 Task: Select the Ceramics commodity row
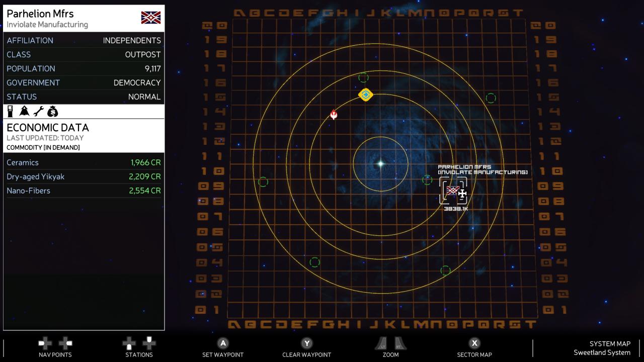click(84, 162)
